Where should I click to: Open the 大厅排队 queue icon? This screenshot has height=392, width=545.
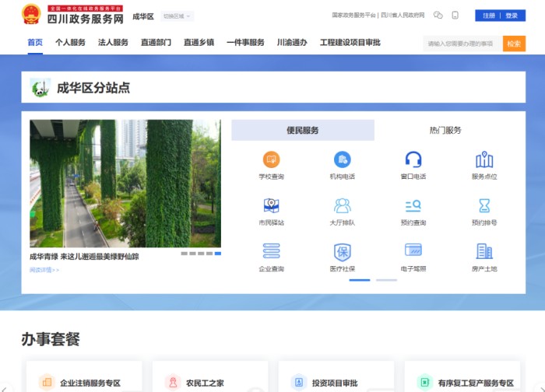click(x=342, y=206)
